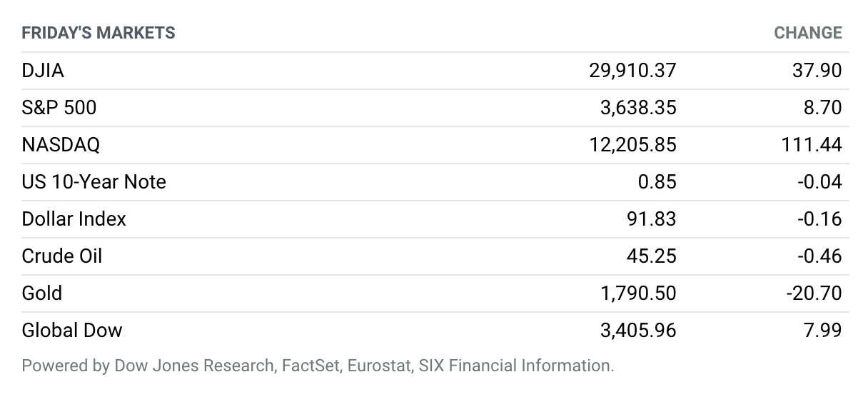868x397 pixels.
Task: Select the DJIA value 29,910.37
Action: [632, 71]
